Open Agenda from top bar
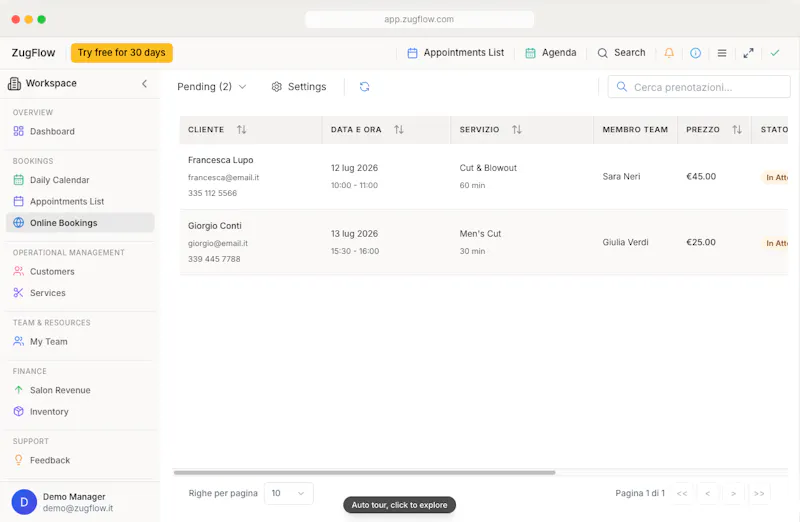 (551, 53)
